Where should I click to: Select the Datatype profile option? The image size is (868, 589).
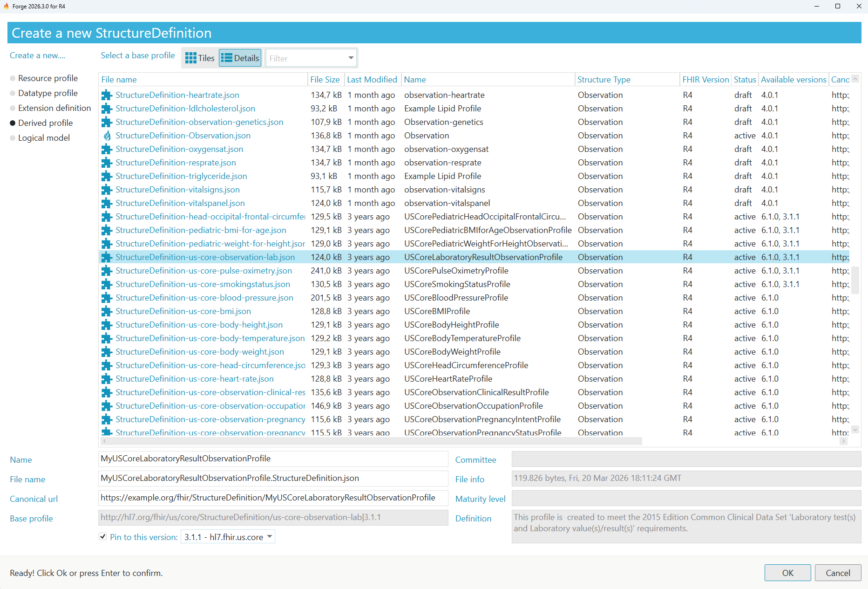[44, 93]
